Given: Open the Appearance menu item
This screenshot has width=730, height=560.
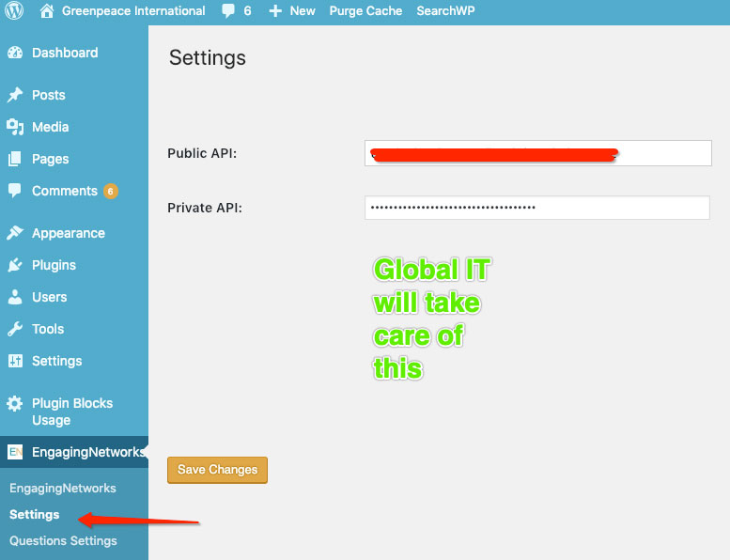Looking at the screenshot, I should [x=69, y=233].
